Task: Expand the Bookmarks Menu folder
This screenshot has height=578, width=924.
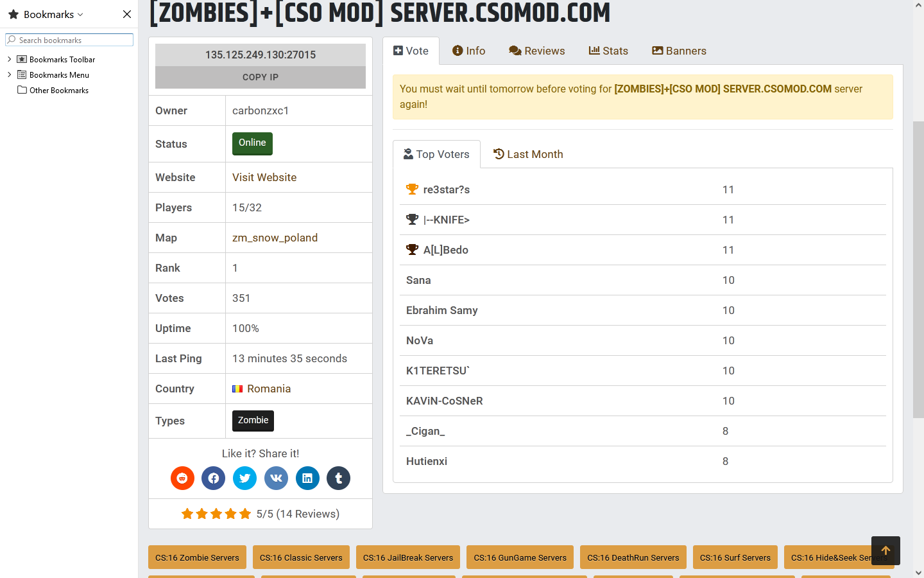Action: tap(10, 74)
